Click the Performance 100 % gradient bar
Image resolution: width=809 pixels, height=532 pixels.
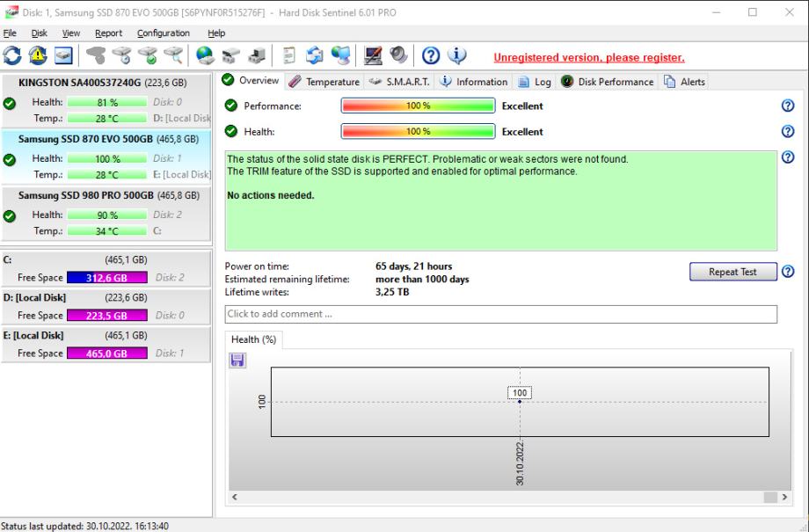(x=418, y=106)
